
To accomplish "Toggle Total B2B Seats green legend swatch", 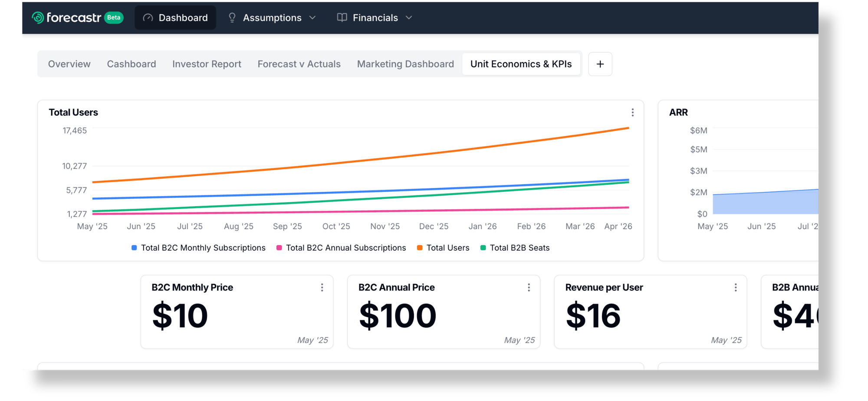I will point(483,248).
